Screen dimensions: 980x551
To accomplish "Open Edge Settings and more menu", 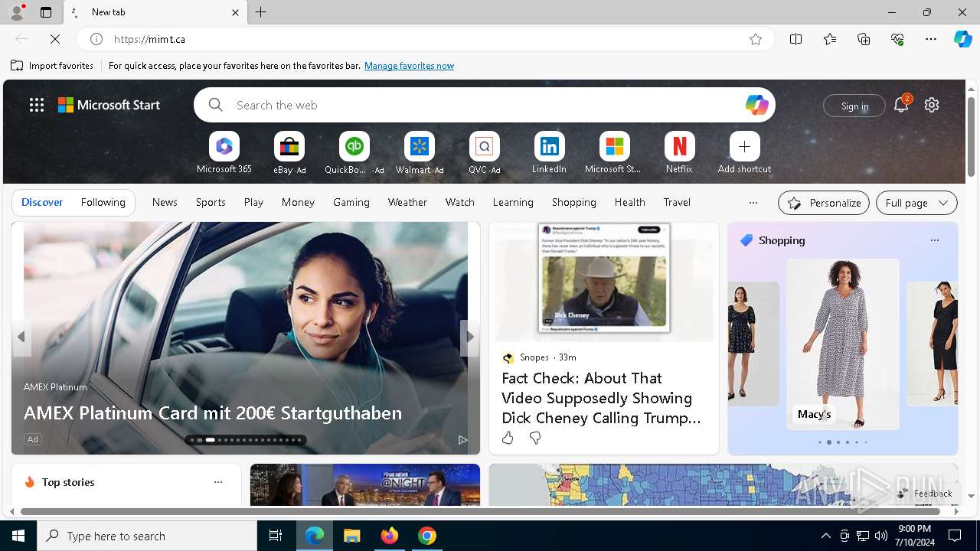I will pyautogui.click(x=931, y=39).
